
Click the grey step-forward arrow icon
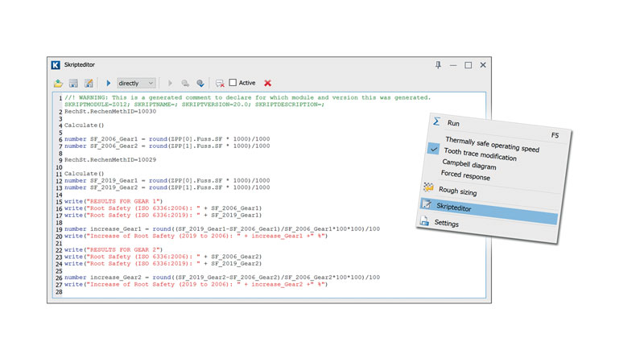[x=170, y=84]
